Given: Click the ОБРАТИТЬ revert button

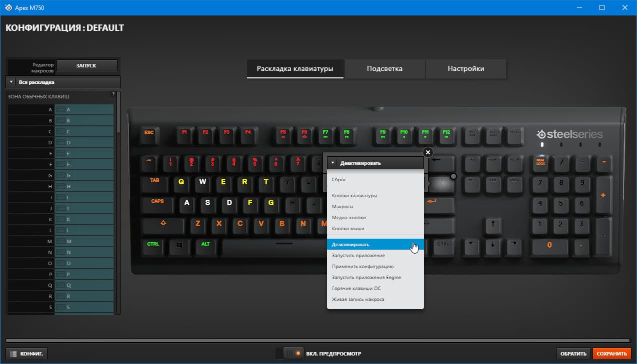Looking at the screenshot, I should click(573, 354).
